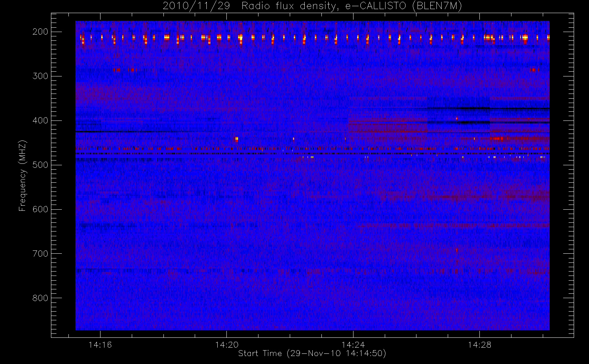Click the 14:28 time tick label
The height and width of the screenshot is (364, 589).
click(480, 345)
